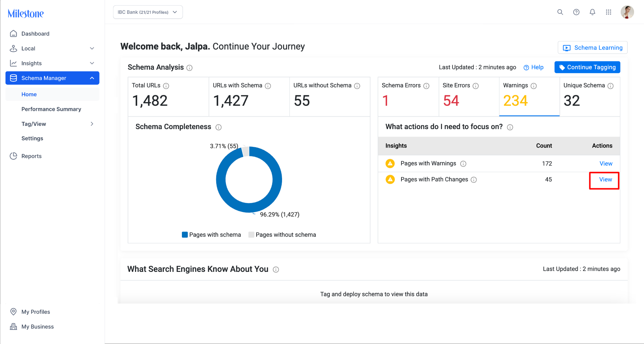Open the apps grid menu
Viewport: 644px width, 344px height.
(x=609, y=12)
